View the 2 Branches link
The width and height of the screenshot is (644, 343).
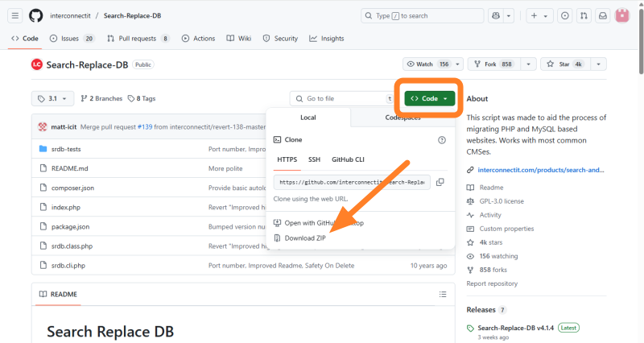[101, 98]
